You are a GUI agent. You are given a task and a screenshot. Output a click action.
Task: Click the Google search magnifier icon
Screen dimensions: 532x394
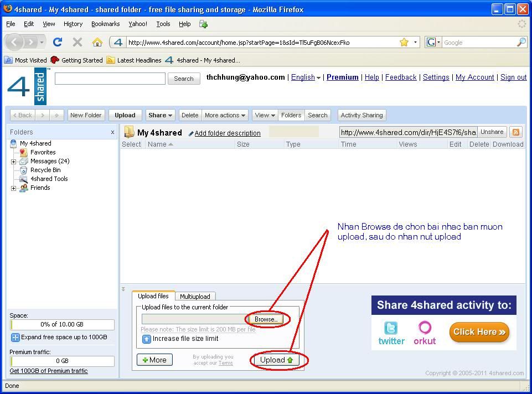click(x=521, y=42)
